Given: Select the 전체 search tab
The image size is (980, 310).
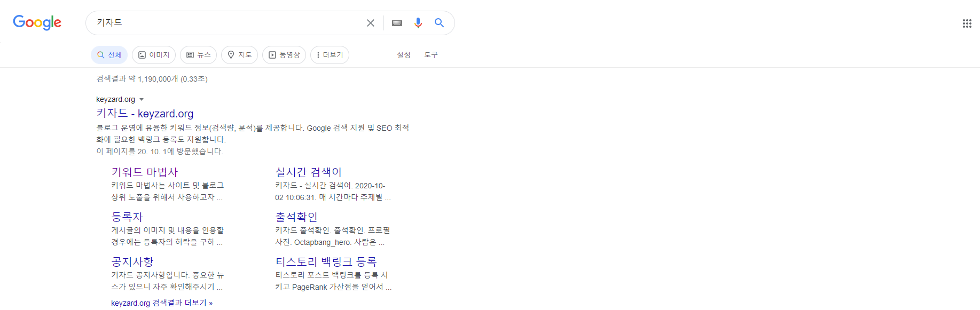Looking at the screenshot, I should click(x=109, y=55).
